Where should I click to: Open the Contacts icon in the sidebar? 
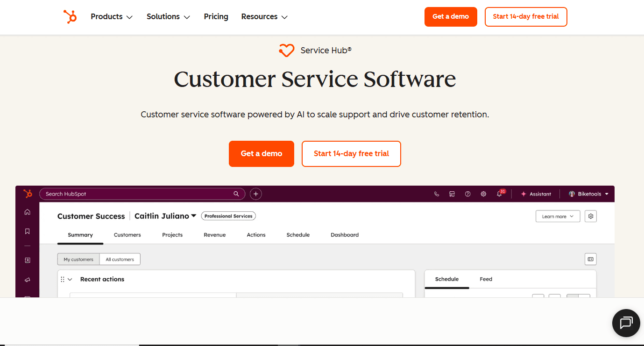pos(28,260)
